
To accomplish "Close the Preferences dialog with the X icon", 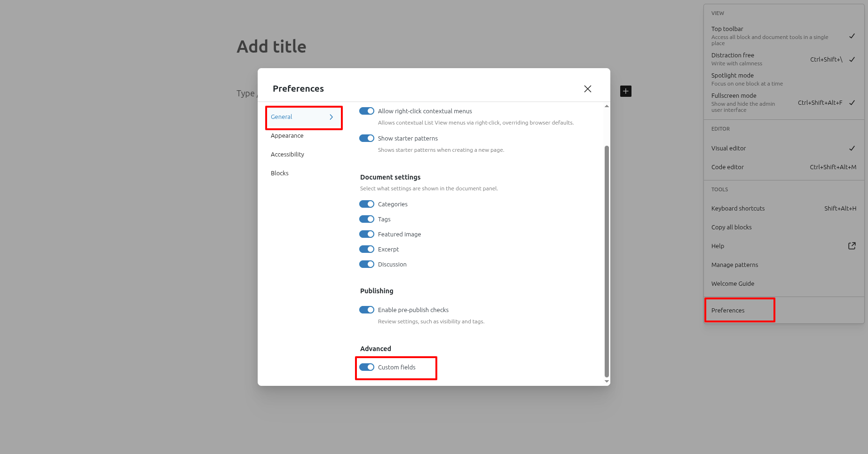I will coord(587,89).
